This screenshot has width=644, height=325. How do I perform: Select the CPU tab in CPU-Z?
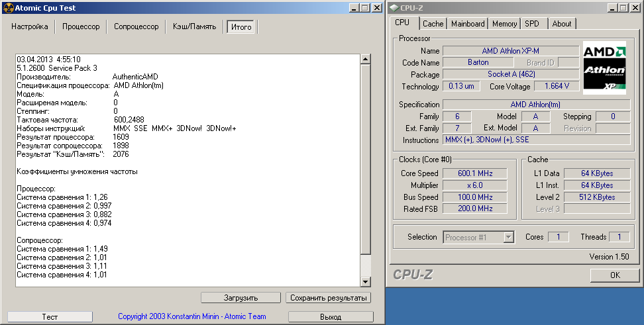[402, 23]
